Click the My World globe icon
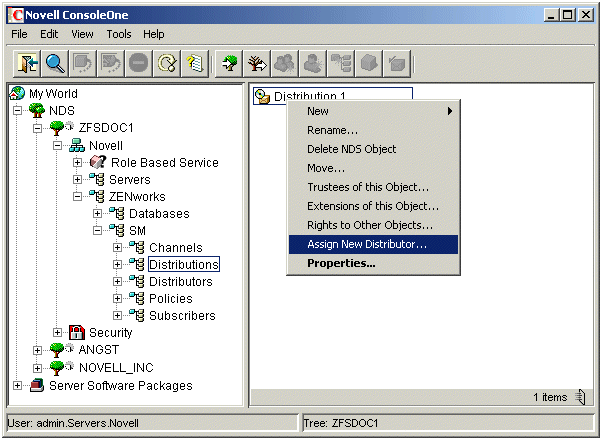This screenshot has width=603, height=440. [17, 93]
